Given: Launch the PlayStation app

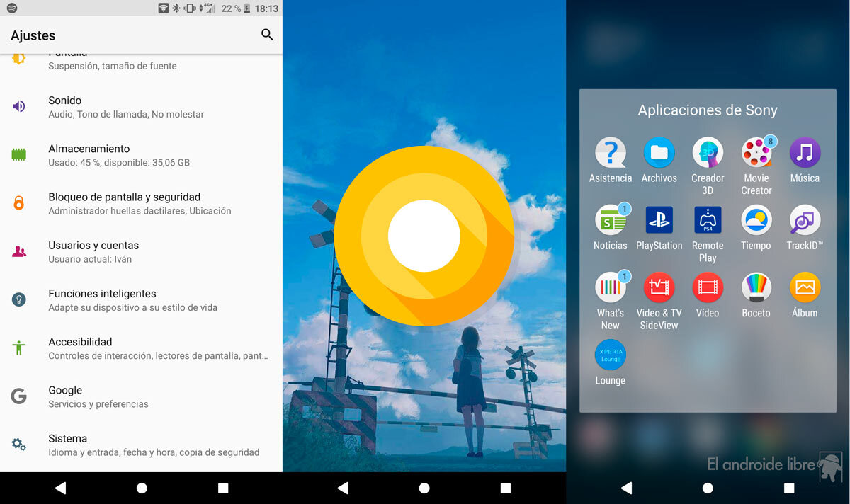Looking at the screenshot, I should 659,220.
